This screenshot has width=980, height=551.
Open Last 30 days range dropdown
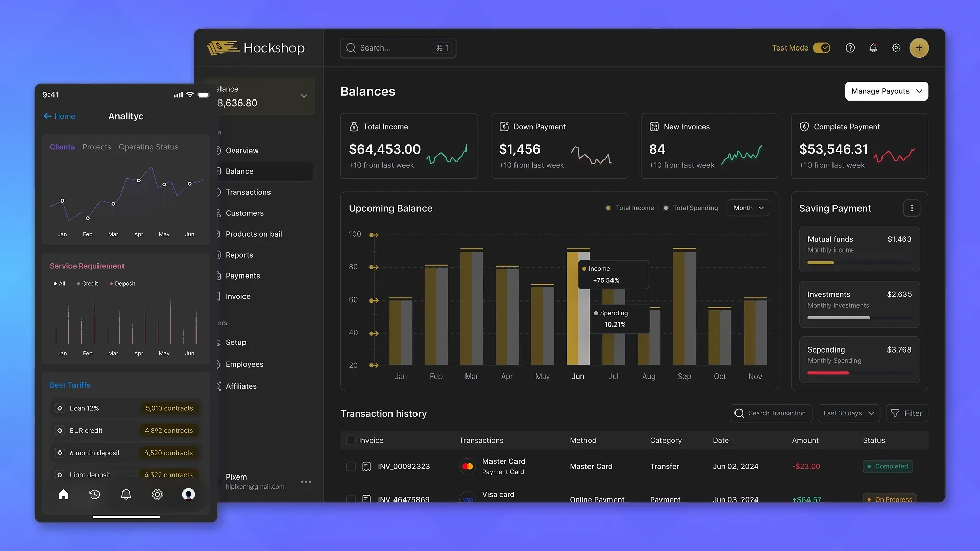(848, 413)
